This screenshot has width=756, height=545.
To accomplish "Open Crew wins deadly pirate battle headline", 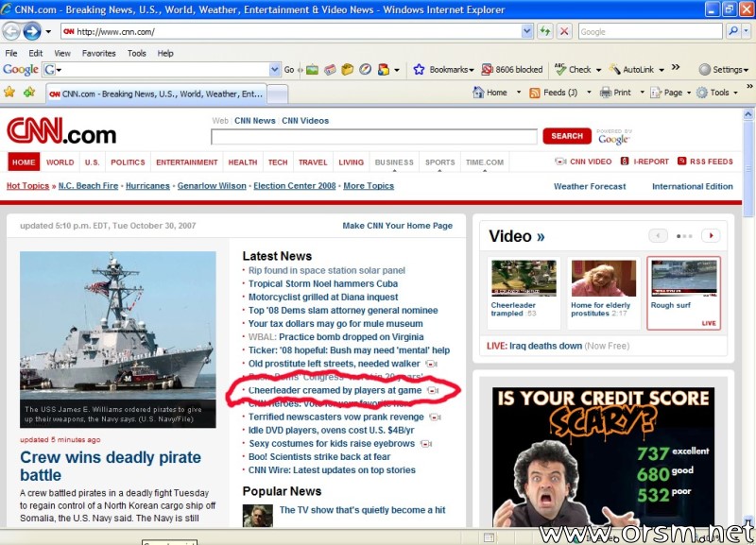I will (x=111, y=466).
